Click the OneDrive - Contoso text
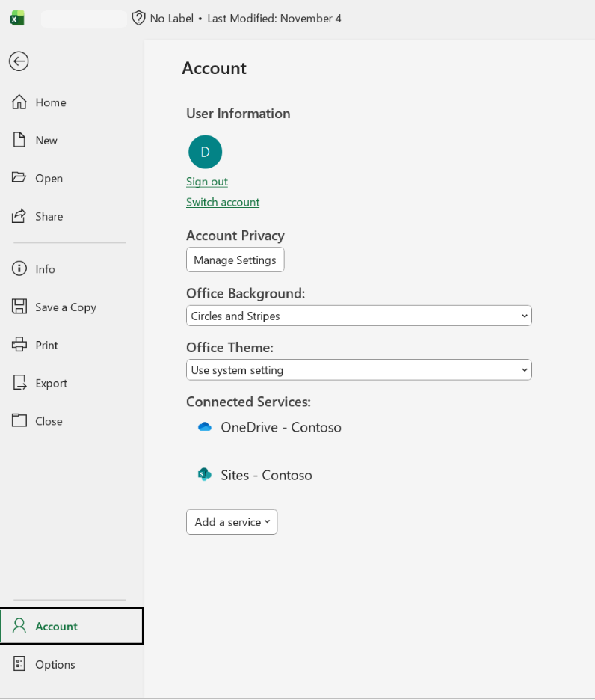Image resolution: width=595 pixels, height=700 pixels. [281, 427]
